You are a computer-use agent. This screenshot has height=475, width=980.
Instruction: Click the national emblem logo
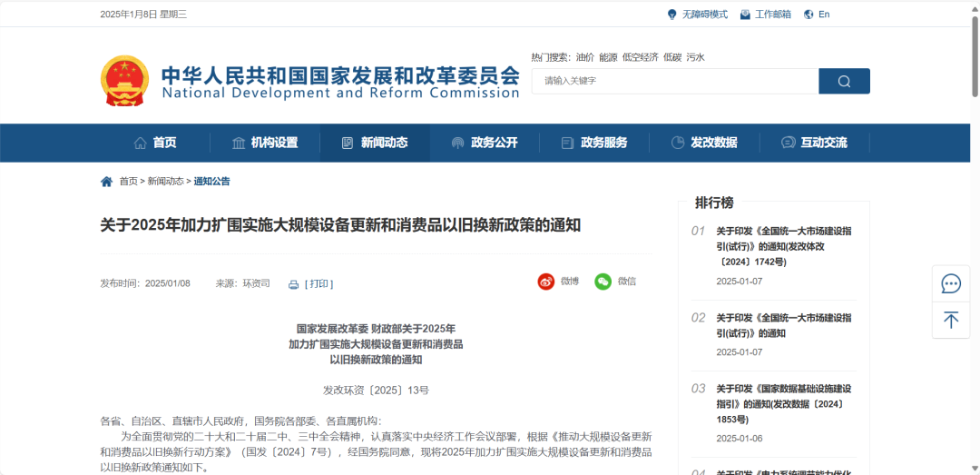[x=125, y=81]
